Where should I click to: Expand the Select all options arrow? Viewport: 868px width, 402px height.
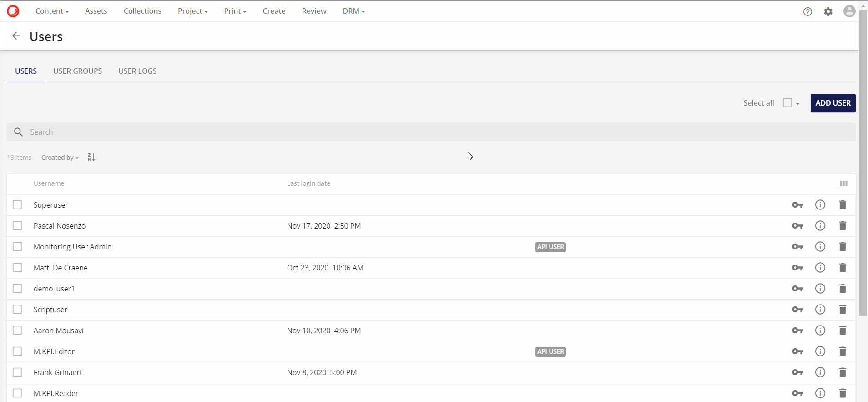click(x=797, y=104)
